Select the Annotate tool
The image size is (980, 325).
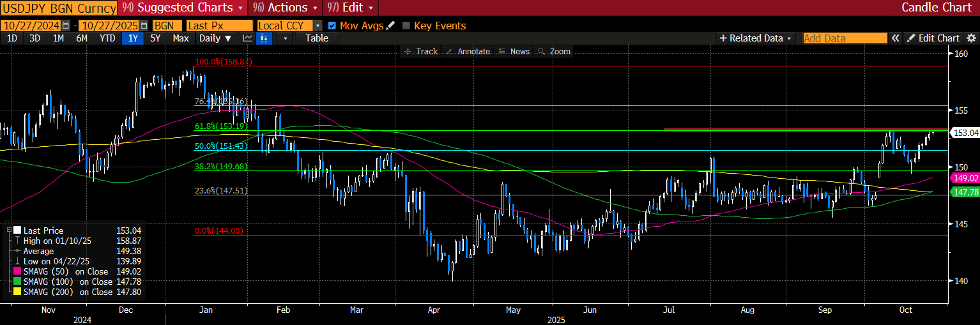click(x=468, y=51)
